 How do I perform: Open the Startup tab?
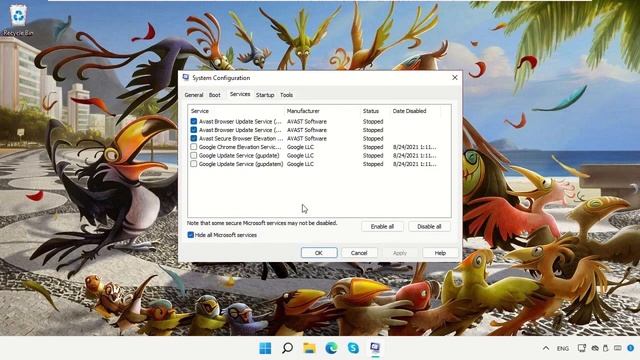click(265, 95)
